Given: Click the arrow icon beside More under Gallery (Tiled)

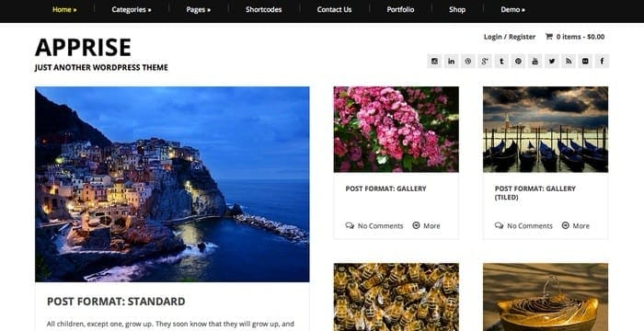Looking at the screenshot, I should [x=566, y=225].
